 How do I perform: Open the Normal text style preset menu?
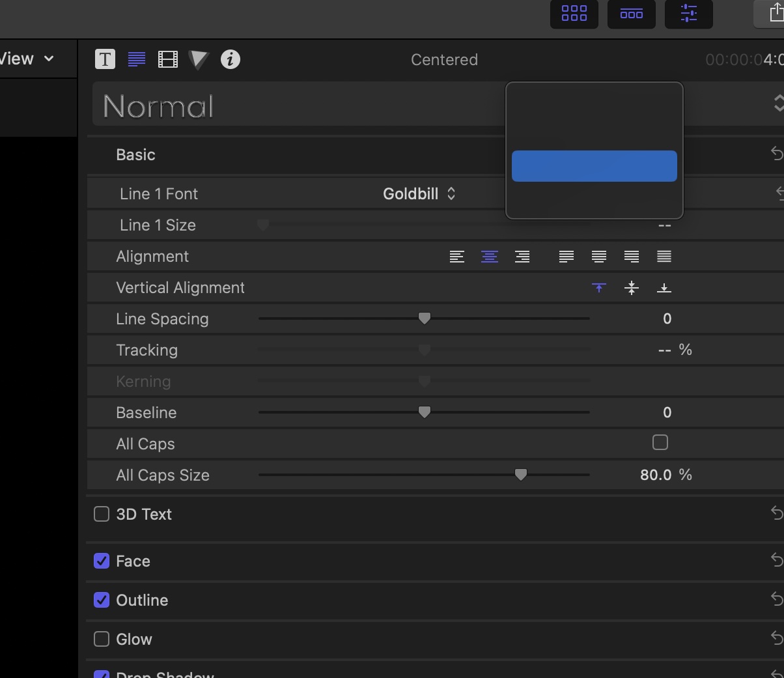(777, 104)
